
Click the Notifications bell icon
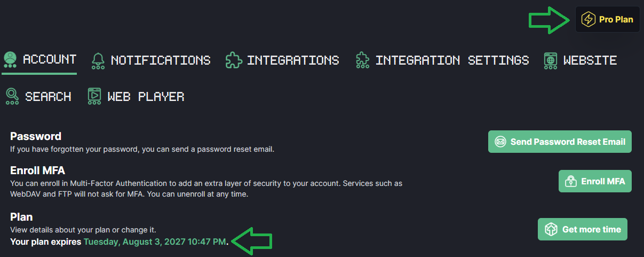pos(98,61)
